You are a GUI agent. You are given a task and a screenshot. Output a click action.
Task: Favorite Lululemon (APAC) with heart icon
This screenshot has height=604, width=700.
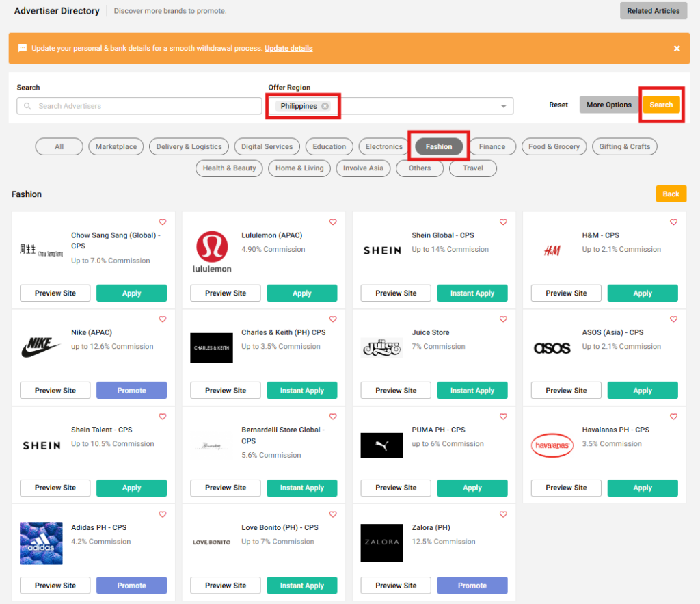[x=333, y=222]
